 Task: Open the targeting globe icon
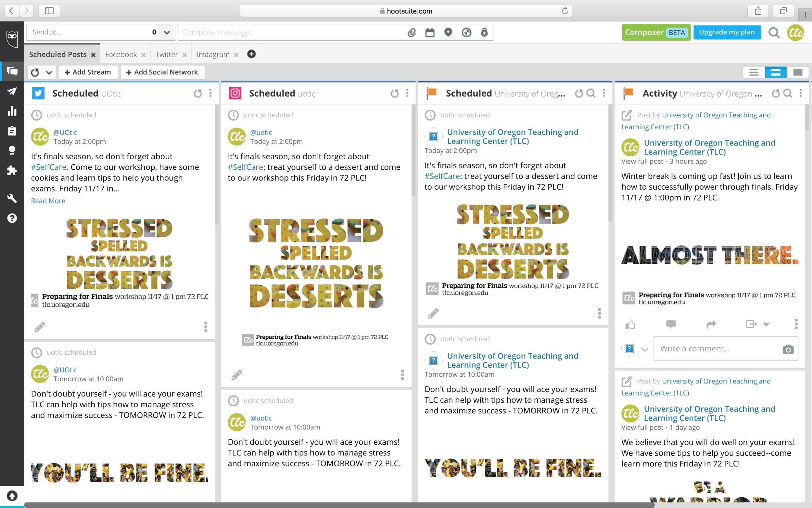466,32
